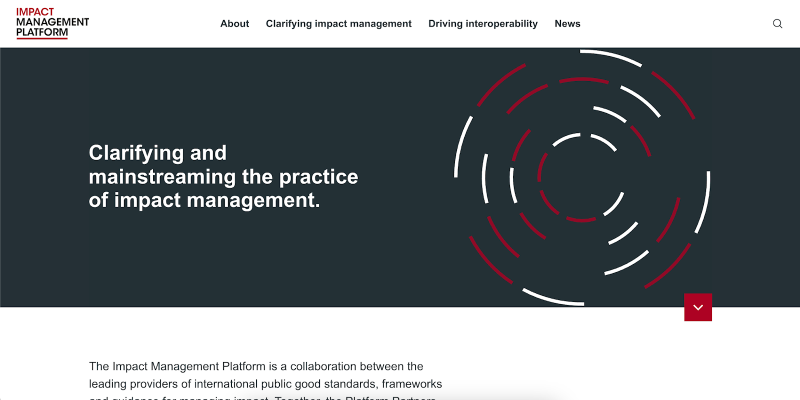800x400 pixels.
Task: Click paragraph starting 'The Impact Management Platform is'
Action: click(265, 382)
